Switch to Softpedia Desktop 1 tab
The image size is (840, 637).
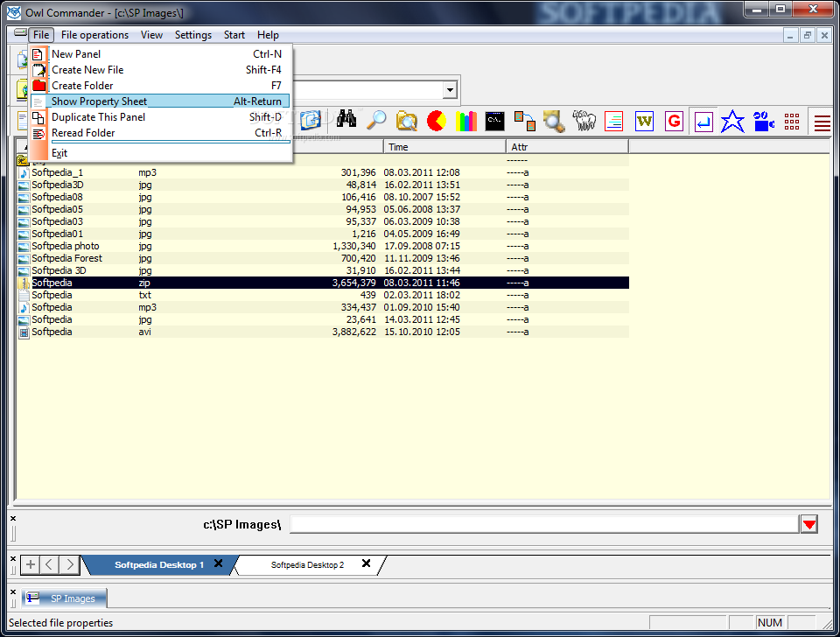159,564
